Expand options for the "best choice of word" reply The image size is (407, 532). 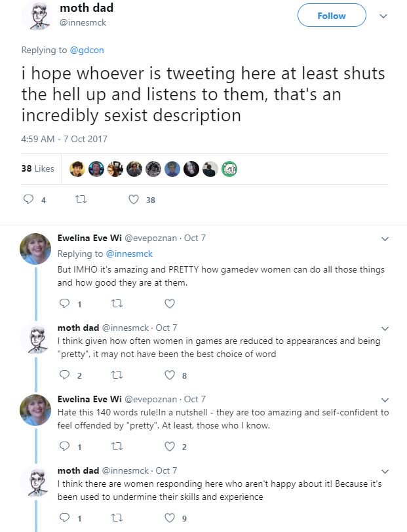[384, 328]
